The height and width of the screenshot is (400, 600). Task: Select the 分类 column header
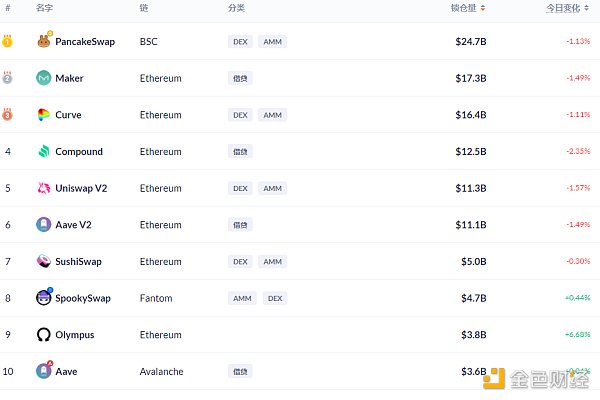coord(236,8)
